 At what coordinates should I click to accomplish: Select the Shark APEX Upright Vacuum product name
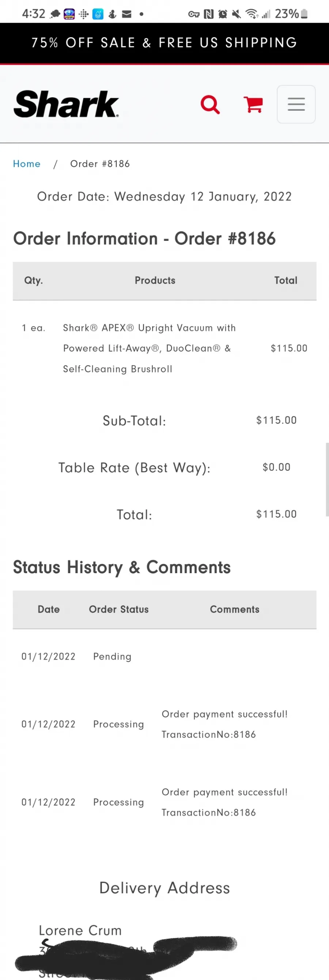[x=150, y=348]
